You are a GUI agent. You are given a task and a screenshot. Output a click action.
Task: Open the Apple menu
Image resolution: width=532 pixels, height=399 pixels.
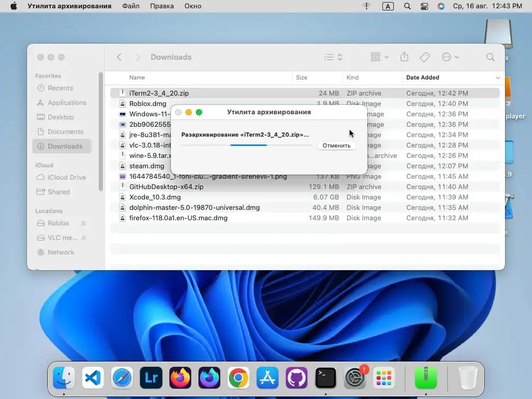[14, 6]
